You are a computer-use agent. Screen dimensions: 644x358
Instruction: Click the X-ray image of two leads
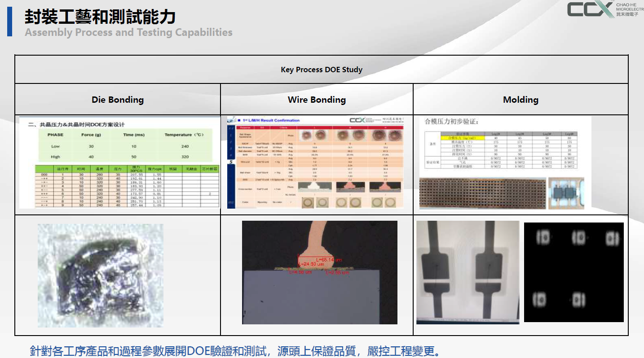468,272
